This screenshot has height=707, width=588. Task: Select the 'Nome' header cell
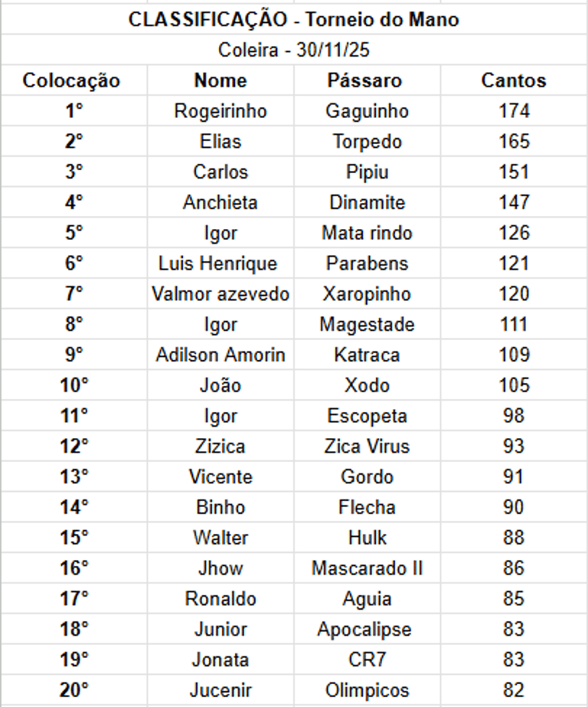click(x=220, y=80)
